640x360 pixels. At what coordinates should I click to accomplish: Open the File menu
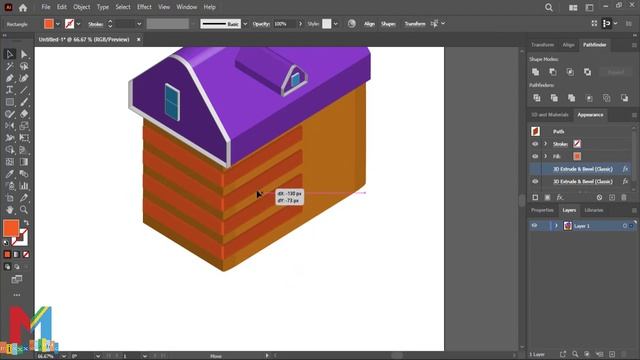pyautogui.click(x=46, y=7)
